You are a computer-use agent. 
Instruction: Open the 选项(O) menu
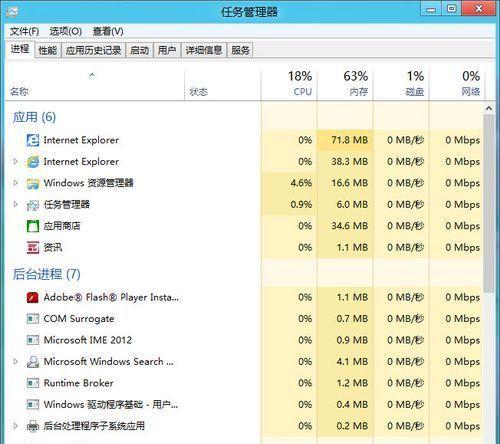pos(66,31)
